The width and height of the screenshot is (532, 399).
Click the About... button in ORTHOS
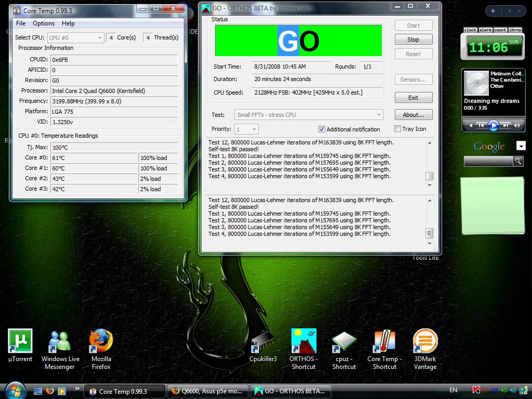point(413,115)
